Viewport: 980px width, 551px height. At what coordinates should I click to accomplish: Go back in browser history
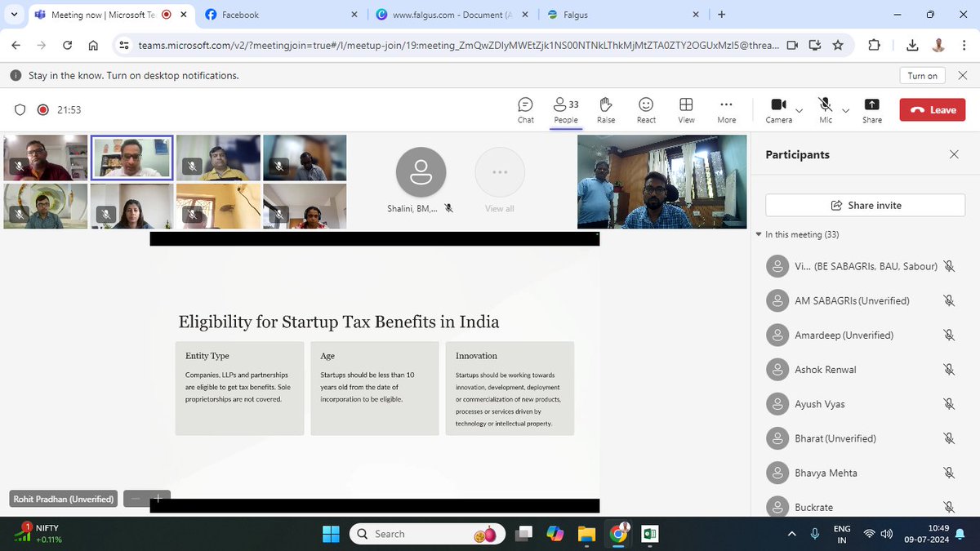[x=17, y=46]
